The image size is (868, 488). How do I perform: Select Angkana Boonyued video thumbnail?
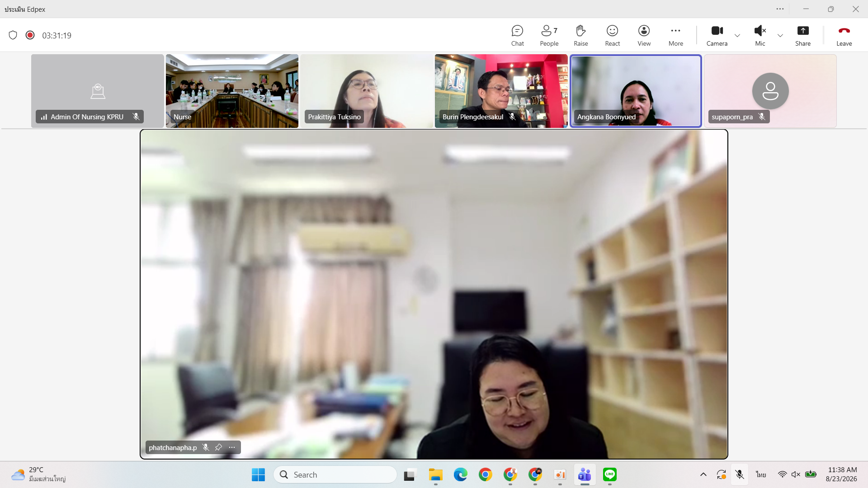(x=635, y=91)
